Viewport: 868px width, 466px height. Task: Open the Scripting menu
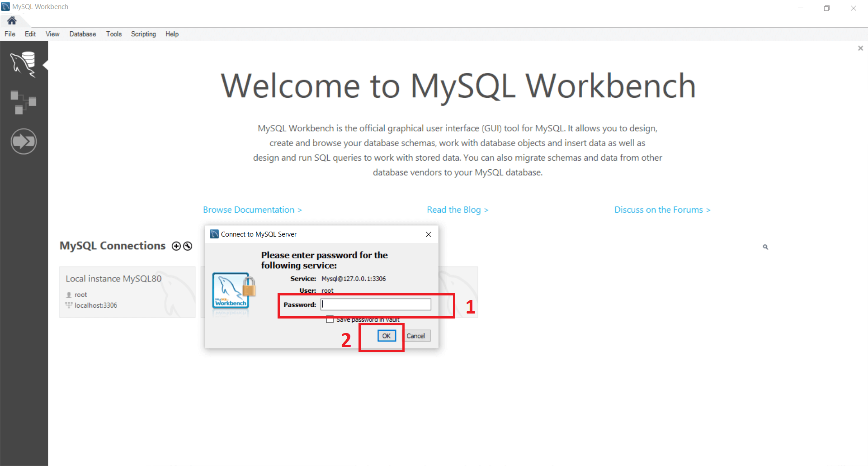click(143, 34)
